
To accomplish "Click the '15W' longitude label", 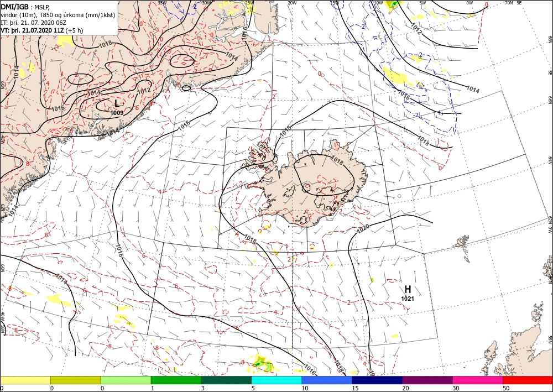I will 335,3.
